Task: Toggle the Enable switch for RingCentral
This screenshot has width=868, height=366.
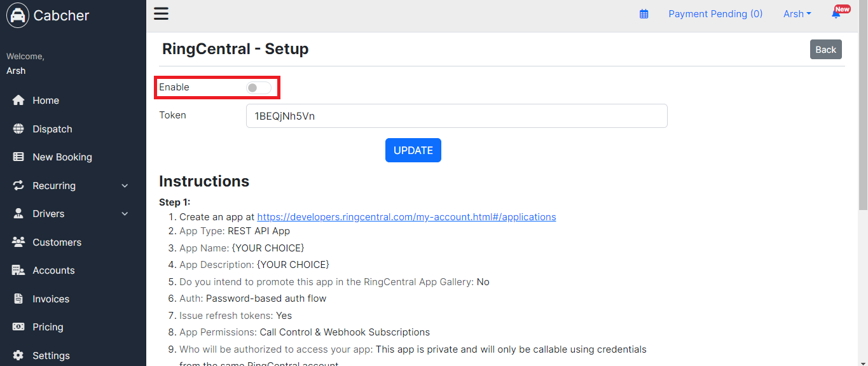Action: coord(259,88)
